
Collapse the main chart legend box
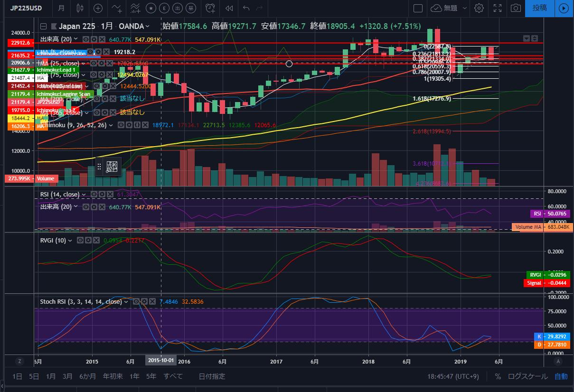[43, 26]
